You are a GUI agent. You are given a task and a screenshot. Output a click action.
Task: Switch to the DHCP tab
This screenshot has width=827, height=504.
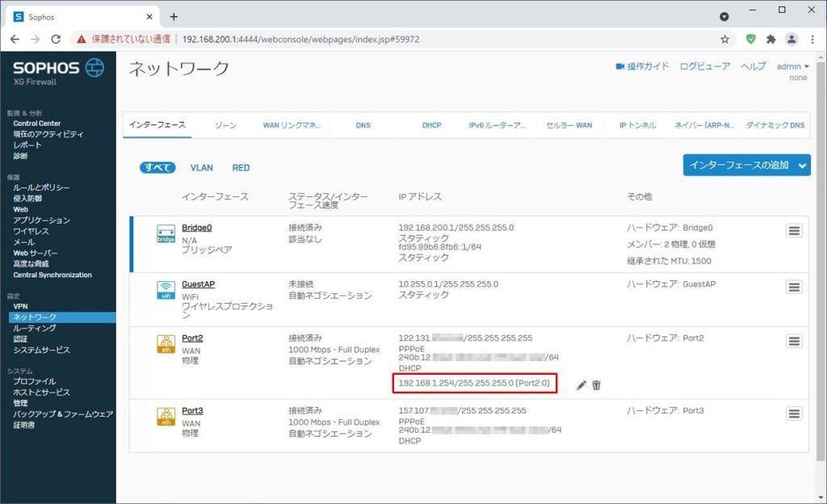tap(431, 125)
